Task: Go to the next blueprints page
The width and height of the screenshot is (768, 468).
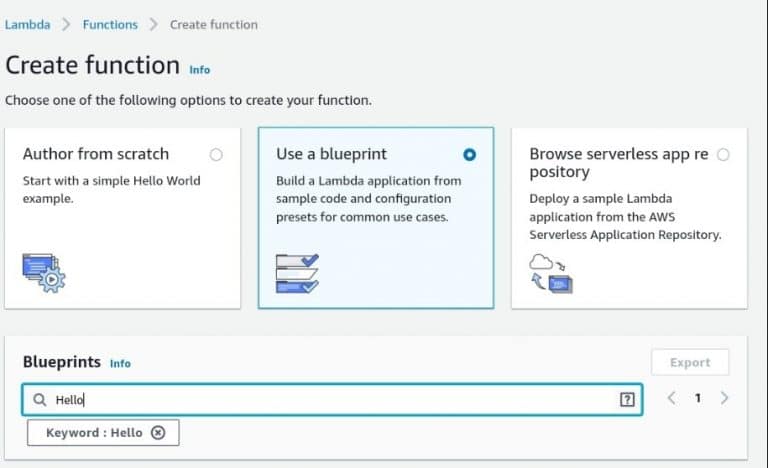Action: (x=724, y=398)
